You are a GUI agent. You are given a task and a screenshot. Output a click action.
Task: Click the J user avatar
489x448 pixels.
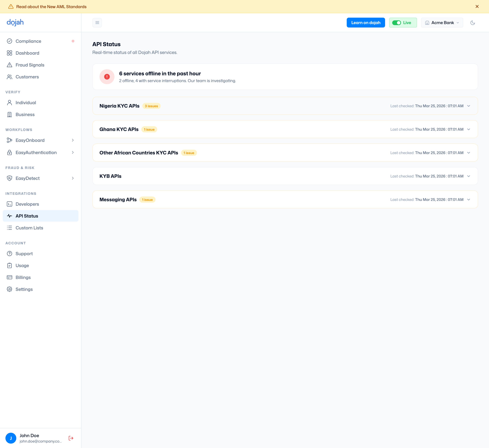pyautogui.click(x=11, y=438)
